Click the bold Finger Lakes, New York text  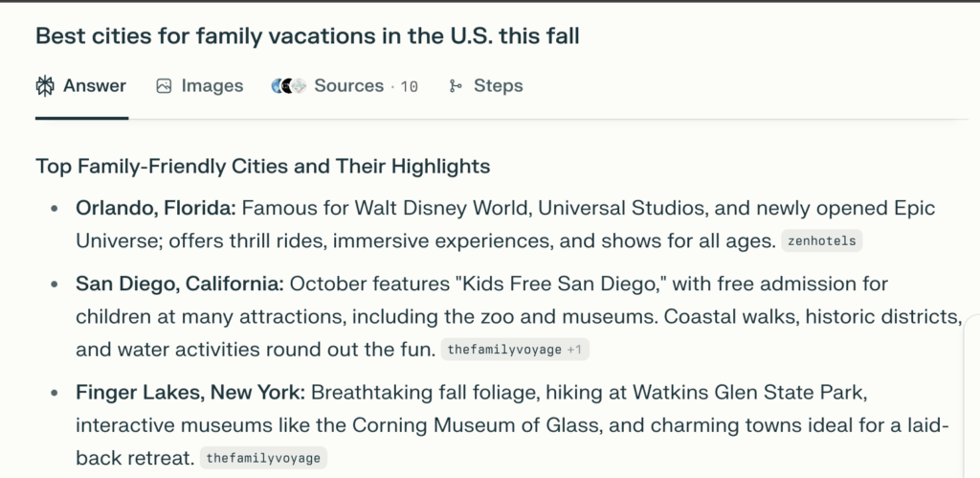click(x=190, y=394)
